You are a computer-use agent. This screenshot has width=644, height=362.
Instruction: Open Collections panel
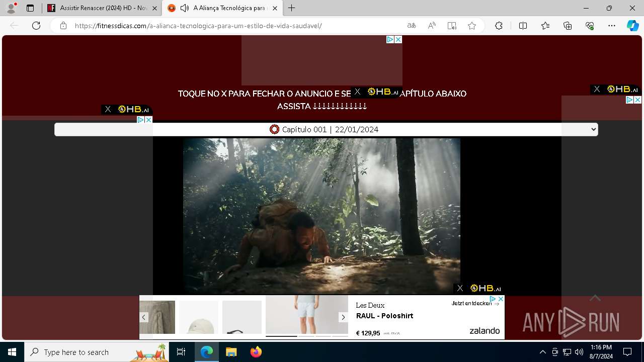[x=568, y=26]
